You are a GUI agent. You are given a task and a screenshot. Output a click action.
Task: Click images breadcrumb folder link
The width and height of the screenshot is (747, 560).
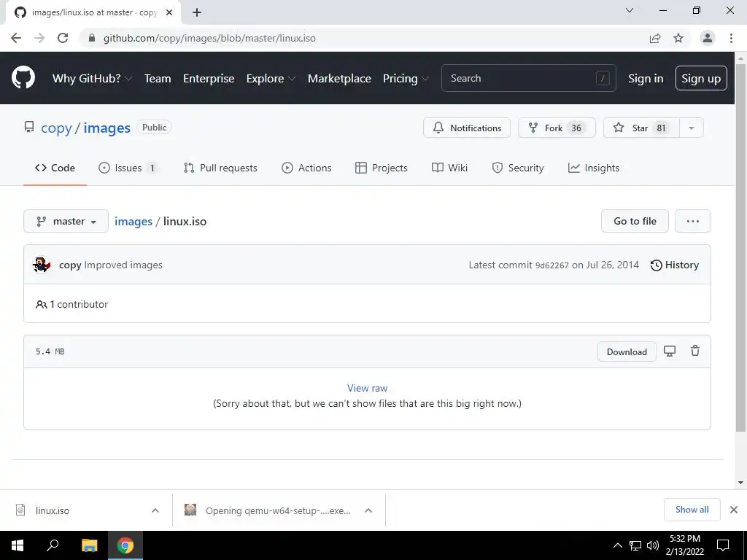coord(133,222)
